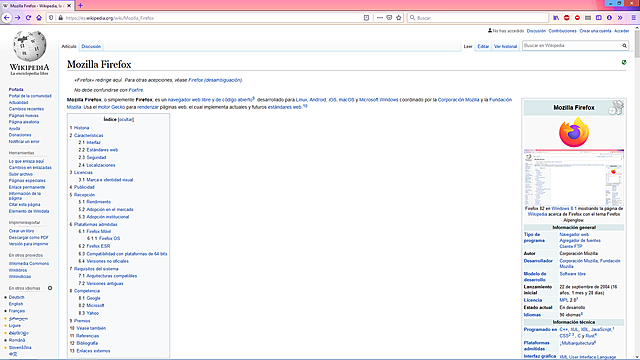Open Navegador web link in infobox

[x=574, y=235]
